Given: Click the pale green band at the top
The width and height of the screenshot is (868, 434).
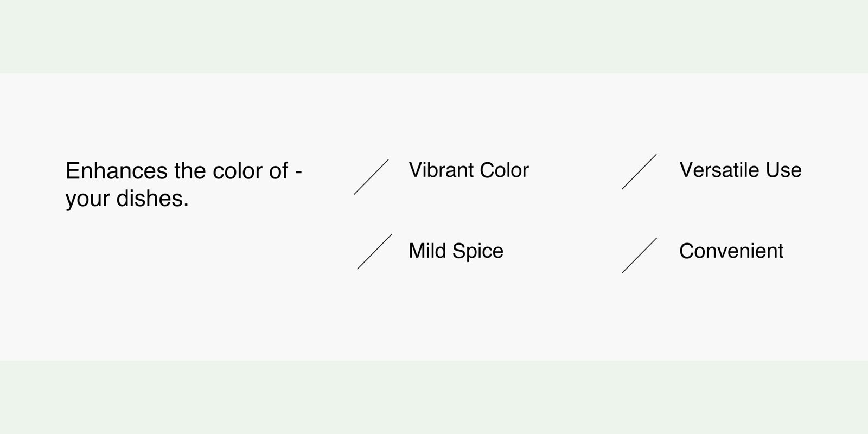Looking at the screenshot, I should point(434,36).
